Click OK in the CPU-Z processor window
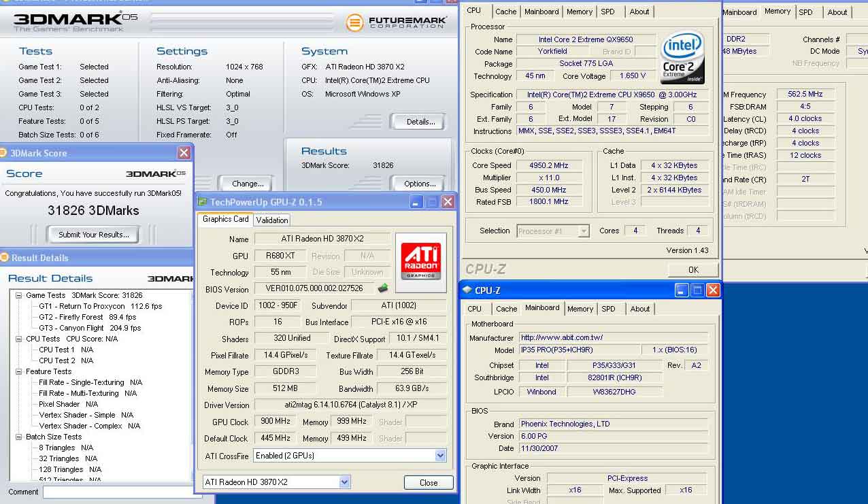This screenshot has height=504, width=868. tap(693, 270)
